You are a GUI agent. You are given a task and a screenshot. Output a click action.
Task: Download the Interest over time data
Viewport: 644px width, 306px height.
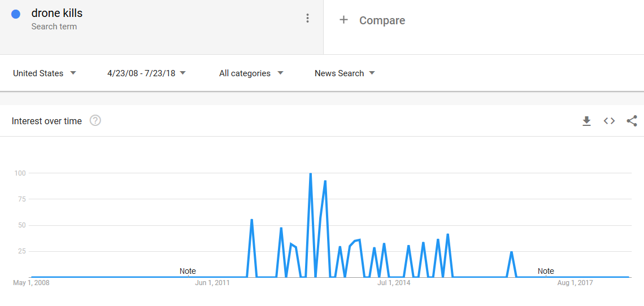point(586,121)
